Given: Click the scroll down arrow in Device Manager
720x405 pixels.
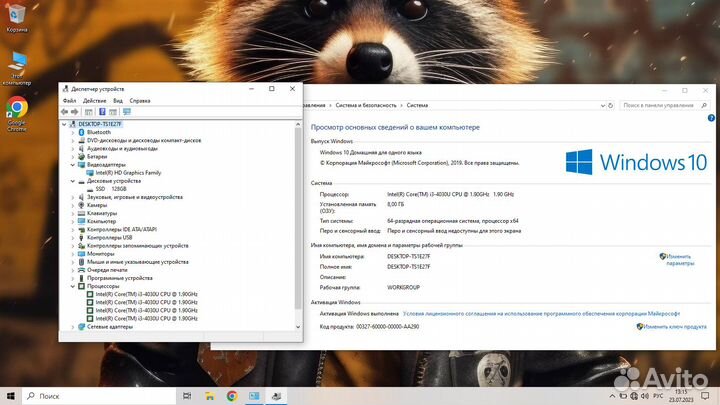Looking at the screenshot, I should tap(298, 326).
